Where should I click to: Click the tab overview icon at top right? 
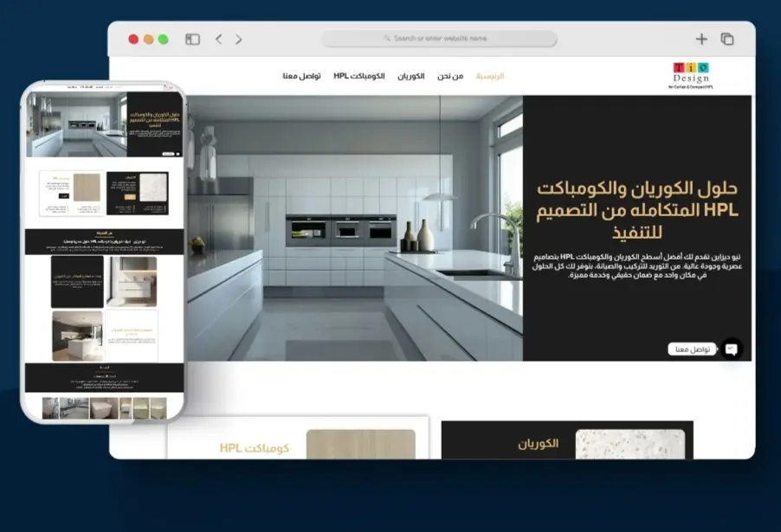point(728,39)
